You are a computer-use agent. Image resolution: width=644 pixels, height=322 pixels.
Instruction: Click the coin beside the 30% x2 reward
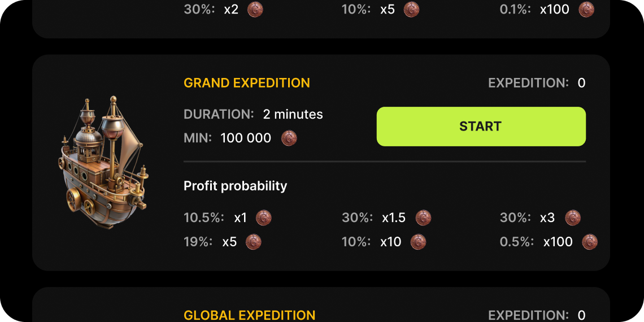(255, 10)
